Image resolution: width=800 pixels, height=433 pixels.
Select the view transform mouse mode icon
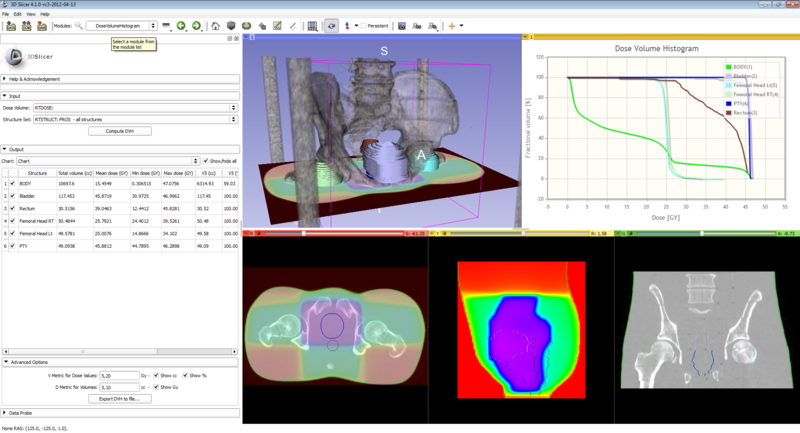pos(331,26)
